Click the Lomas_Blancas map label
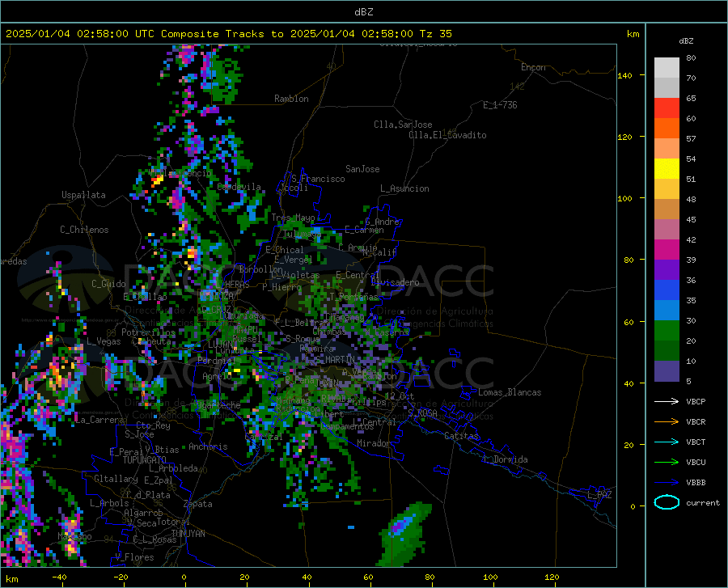 tap(510, 392)
